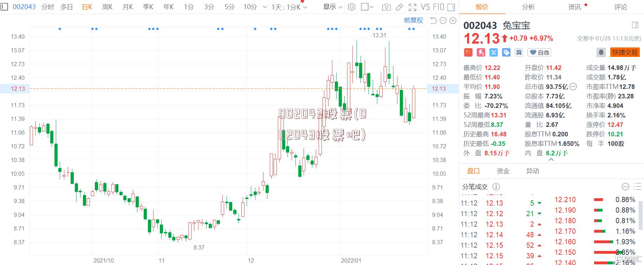Viewport: 644px width, 265px height.
Task: Select 年K yearly candlestick view
Action: [169, 7]
